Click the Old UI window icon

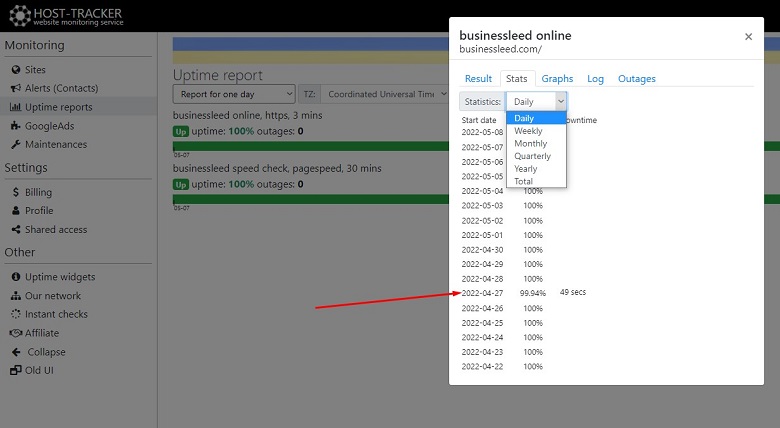[x=16, y=370]
